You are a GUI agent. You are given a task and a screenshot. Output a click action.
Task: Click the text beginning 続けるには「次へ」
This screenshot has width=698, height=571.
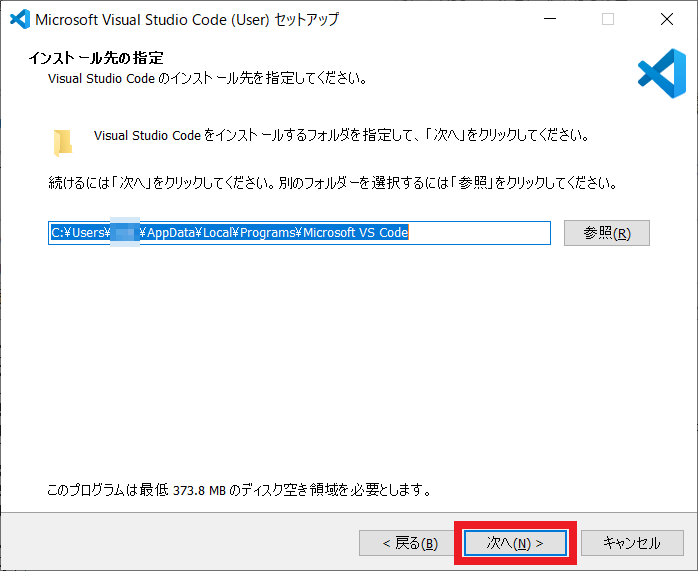[333, 182]
